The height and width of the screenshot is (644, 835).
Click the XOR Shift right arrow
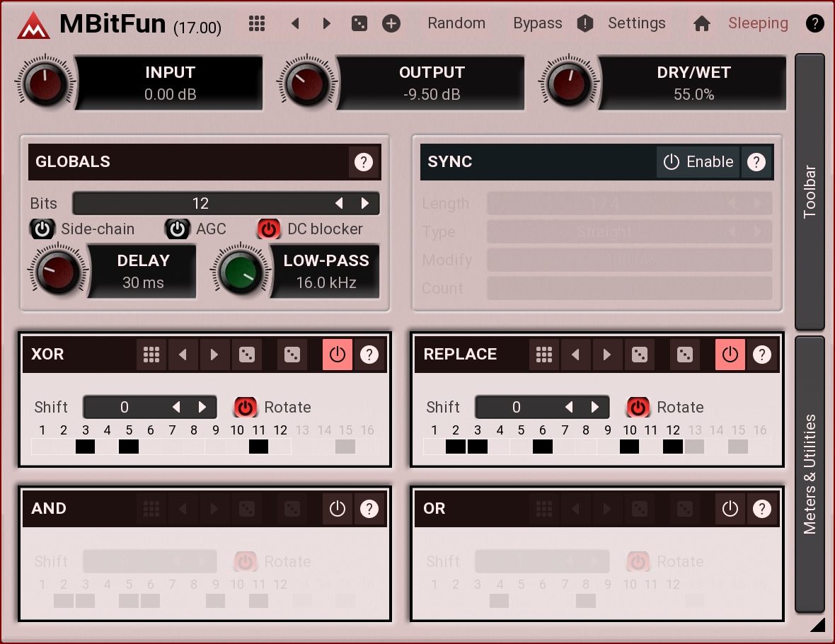(202, 408)
